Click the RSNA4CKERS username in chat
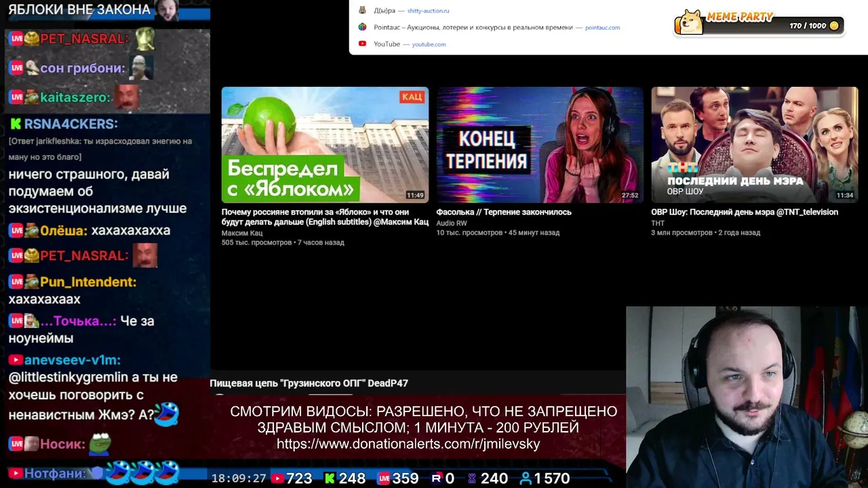The image size is (868, 488). 71,124
